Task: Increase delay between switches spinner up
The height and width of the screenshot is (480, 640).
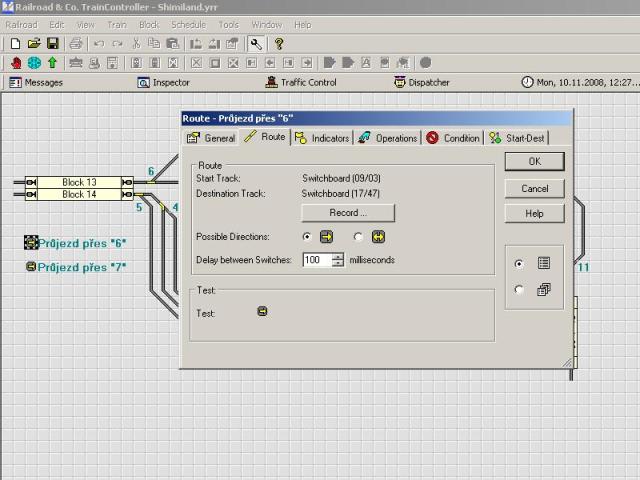Action: pyautogui.click(x=338, y=257)
